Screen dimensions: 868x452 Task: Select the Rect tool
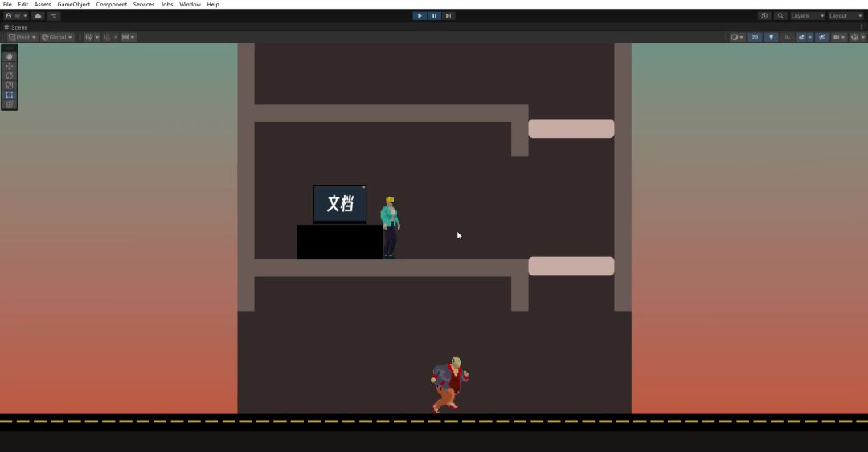[10, 96]
